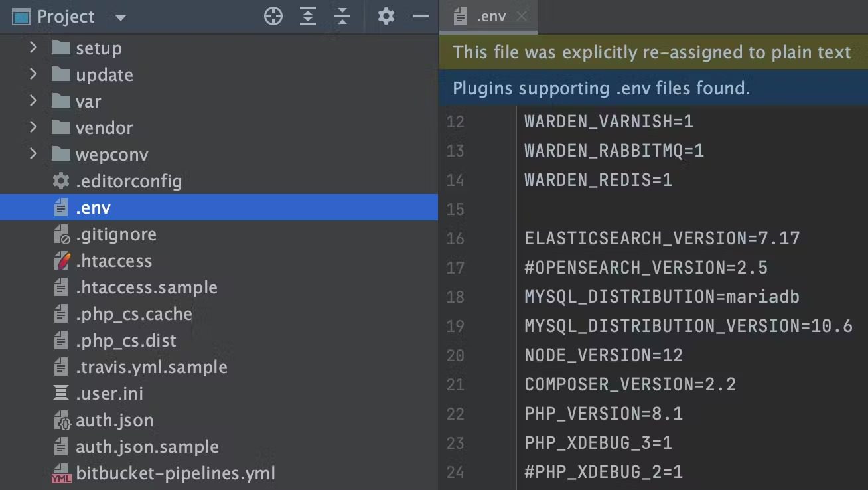Select the .htaccess feather icon file
The height and width of the screenshot is (490, 868).
pos(61,261)
